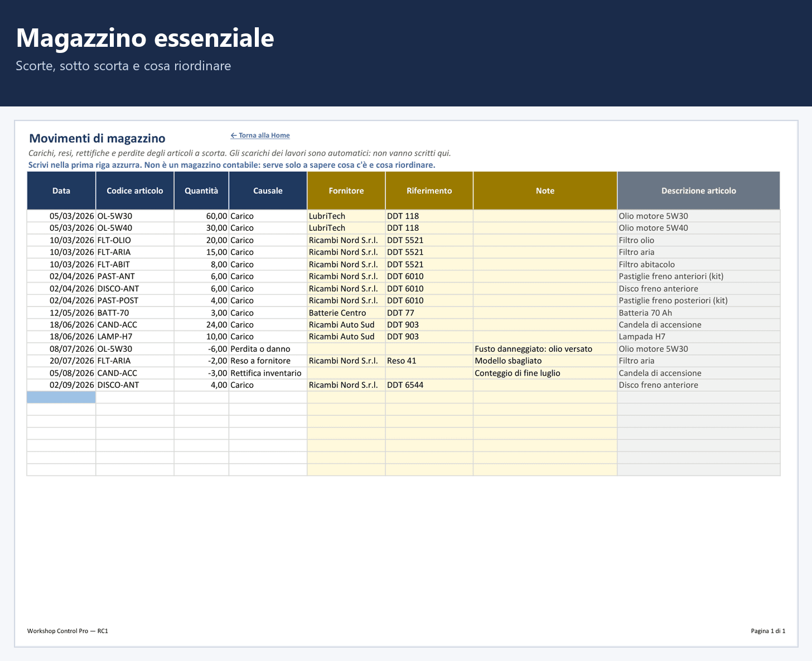This screenshot has width=812, height=661.
Task: Click the "Descrizione articolo" column header
Action: [x=698, y=191]
